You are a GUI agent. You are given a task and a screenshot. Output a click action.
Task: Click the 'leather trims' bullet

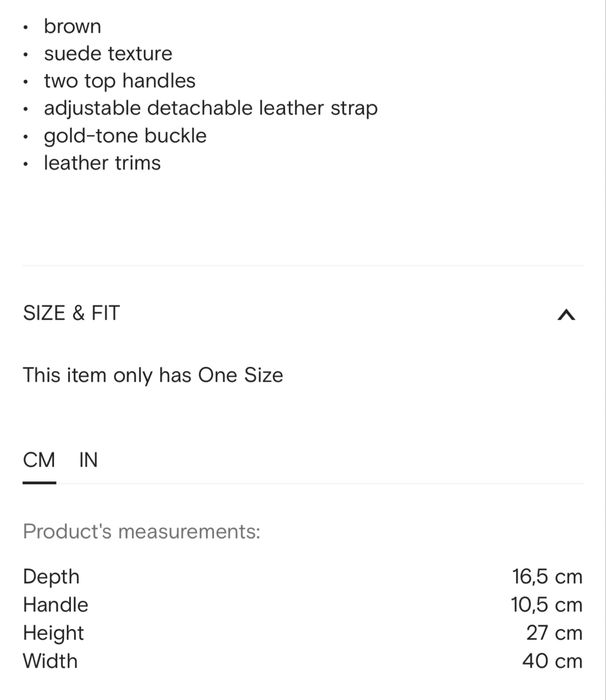click(x=102, y=163)
